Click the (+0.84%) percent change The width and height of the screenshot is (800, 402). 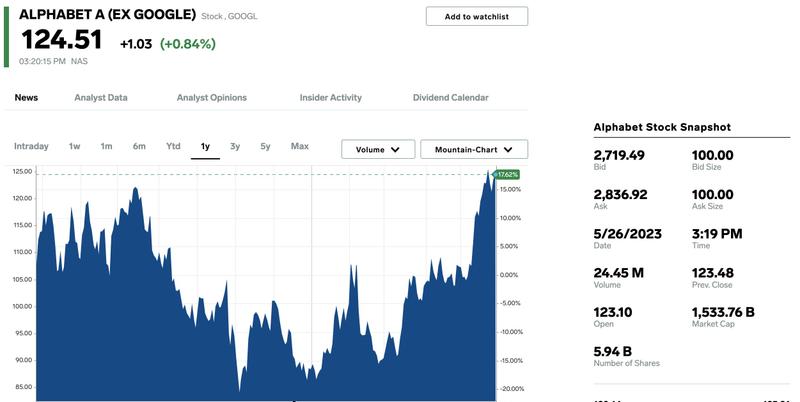tap(188, 44)
